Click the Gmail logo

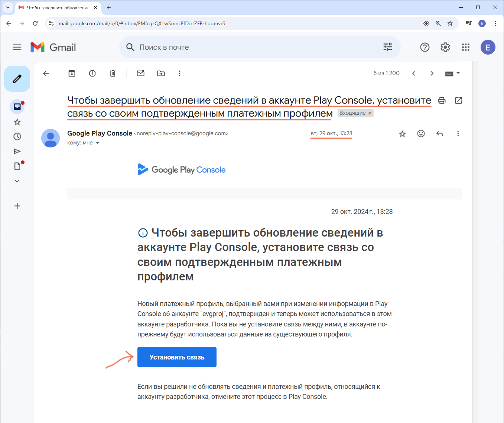53,47
